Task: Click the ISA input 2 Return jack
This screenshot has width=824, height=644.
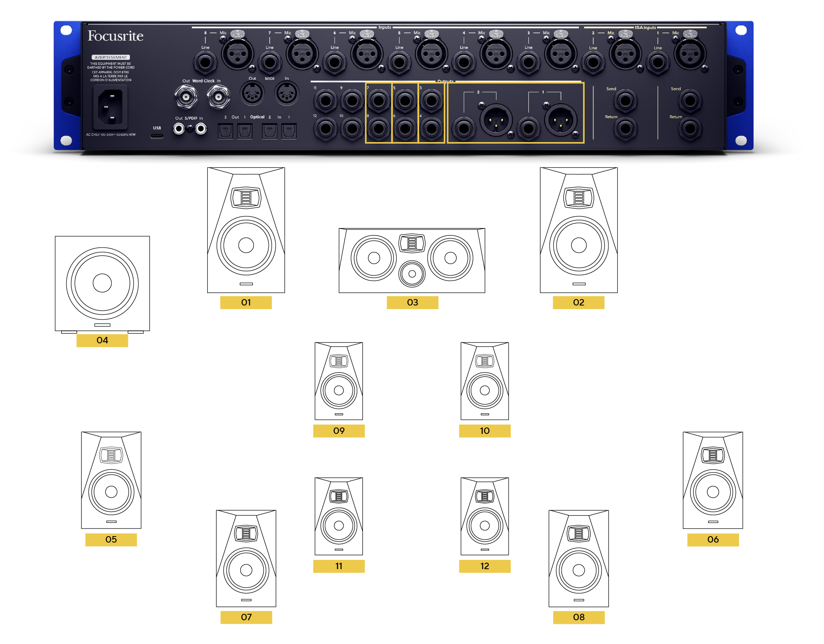Action: click(x=626, y=129)
